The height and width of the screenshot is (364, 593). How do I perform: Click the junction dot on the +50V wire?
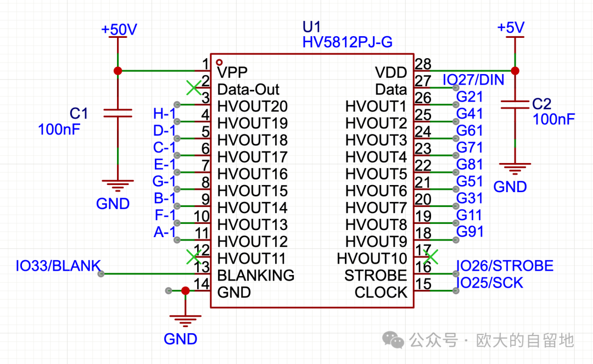(118, 71)
